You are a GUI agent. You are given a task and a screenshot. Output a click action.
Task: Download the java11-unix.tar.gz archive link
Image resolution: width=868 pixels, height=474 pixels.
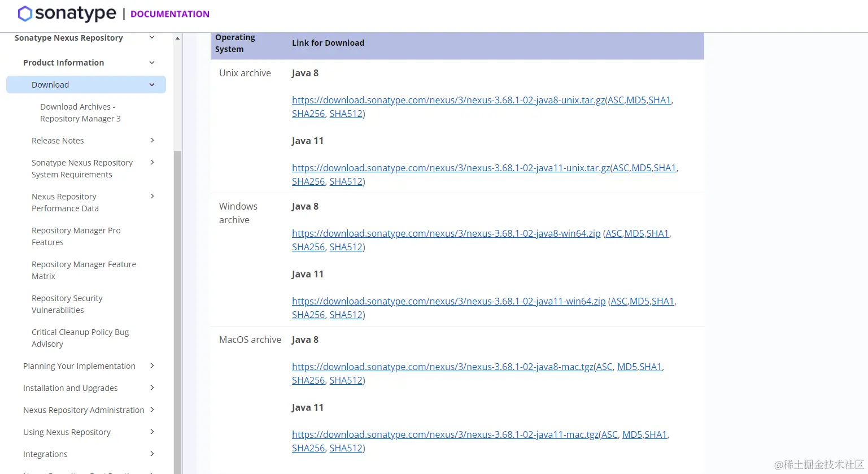(451, 168)
